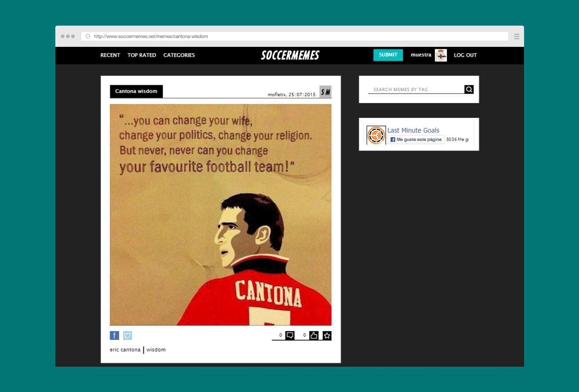Viewport: 579px width, 392px height.
Task: Select the wisdom tag
Action: [156, 350]
